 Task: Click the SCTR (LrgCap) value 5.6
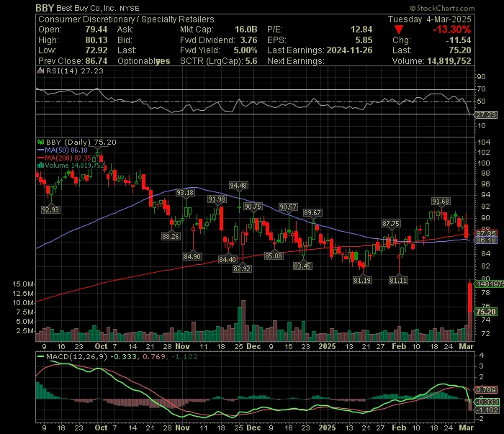click(251, 61)
